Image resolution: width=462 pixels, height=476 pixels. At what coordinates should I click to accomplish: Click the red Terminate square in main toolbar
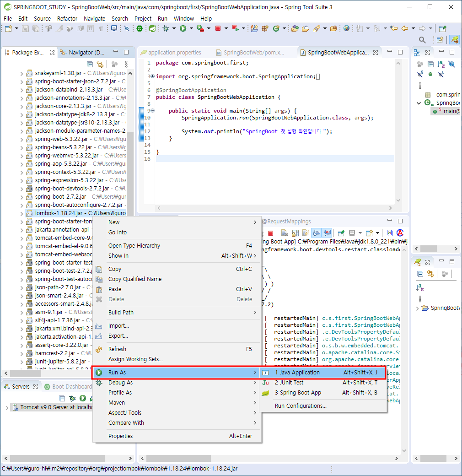click(218, 28)
